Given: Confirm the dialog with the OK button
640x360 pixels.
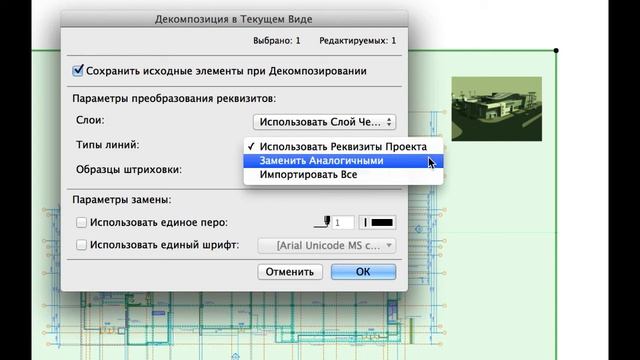Looking at the screenshot, I should point(363,272).
